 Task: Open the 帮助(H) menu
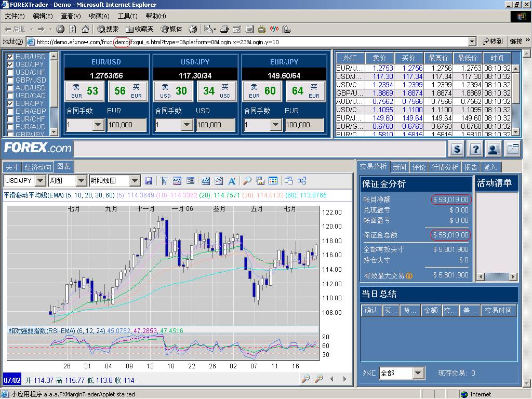click(156, 16)
